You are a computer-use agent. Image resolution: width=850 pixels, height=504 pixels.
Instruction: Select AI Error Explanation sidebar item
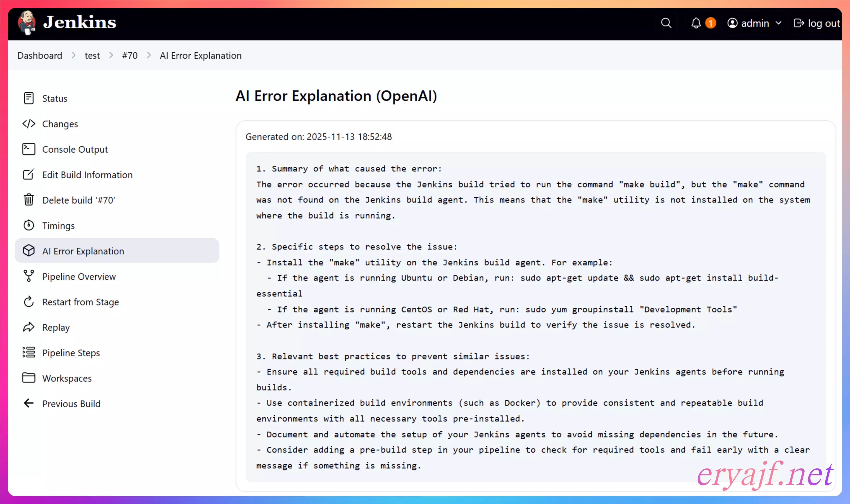(x=83, y=251)
